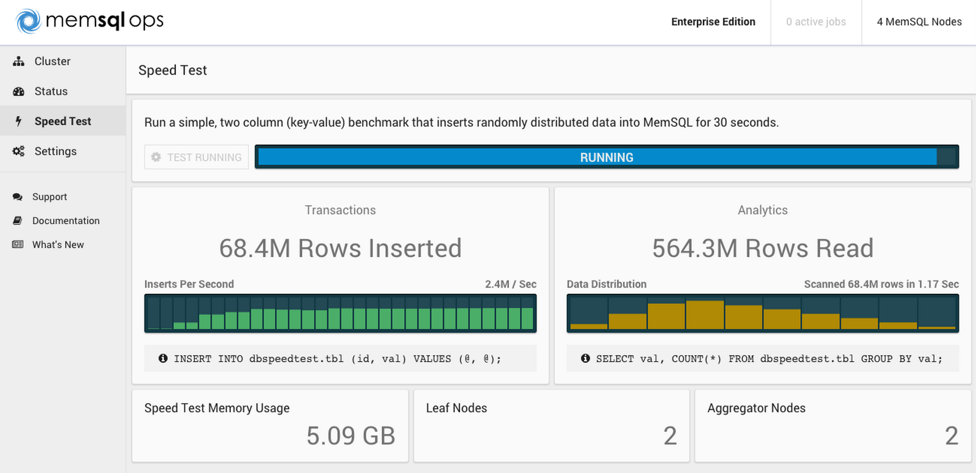Open the Settings page
Viewport: 980px width, 473px height.
(x=63, y=151)
